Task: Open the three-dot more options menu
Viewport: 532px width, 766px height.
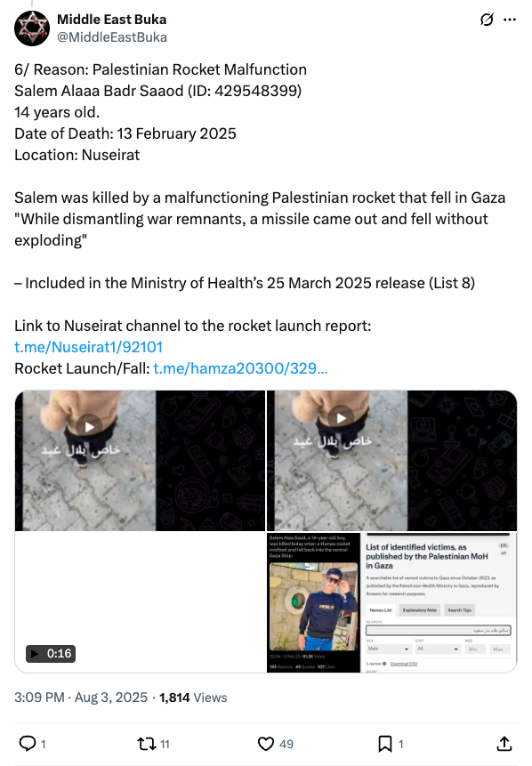Action: pyautogui.click(x=510, y=20)
